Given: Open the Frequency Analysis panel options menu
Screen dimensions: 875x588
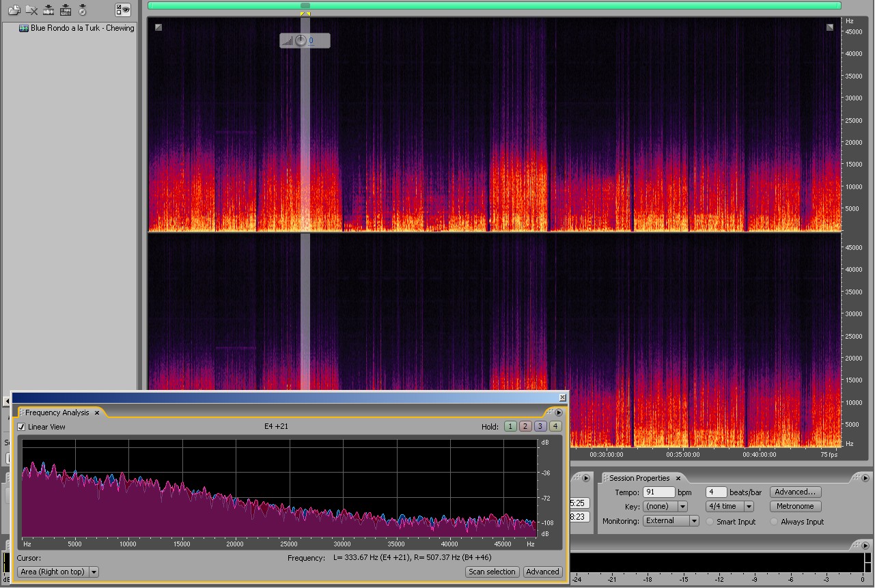Looking at the screenshot, I should [559, 412].
